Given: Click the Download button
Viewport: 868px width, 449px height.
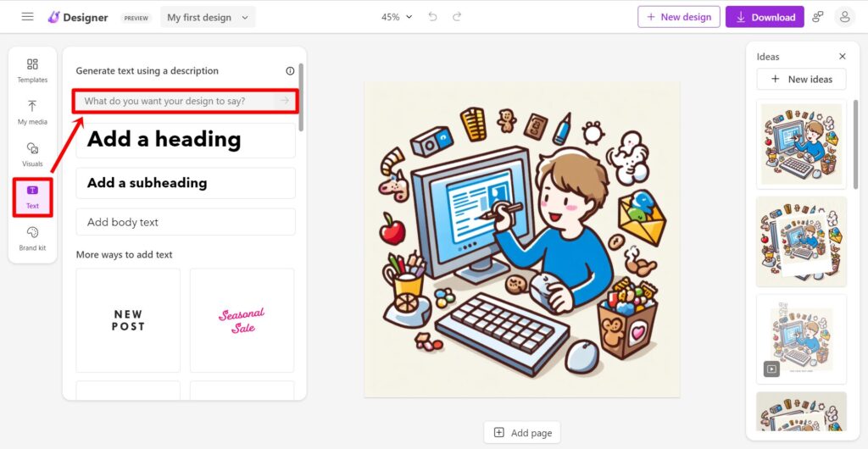Looking at the screenshot, I should tap(765, 17).
